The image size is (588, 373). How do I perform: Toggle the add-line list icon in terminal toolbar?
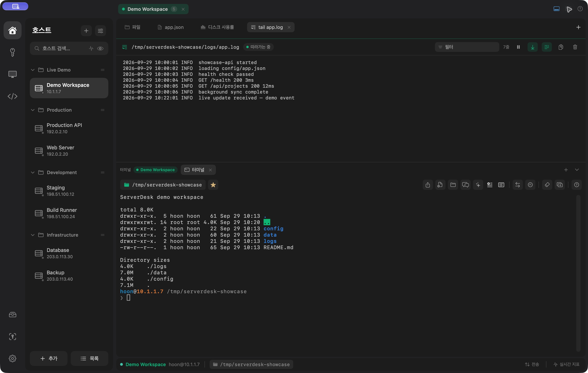point(490,185)
